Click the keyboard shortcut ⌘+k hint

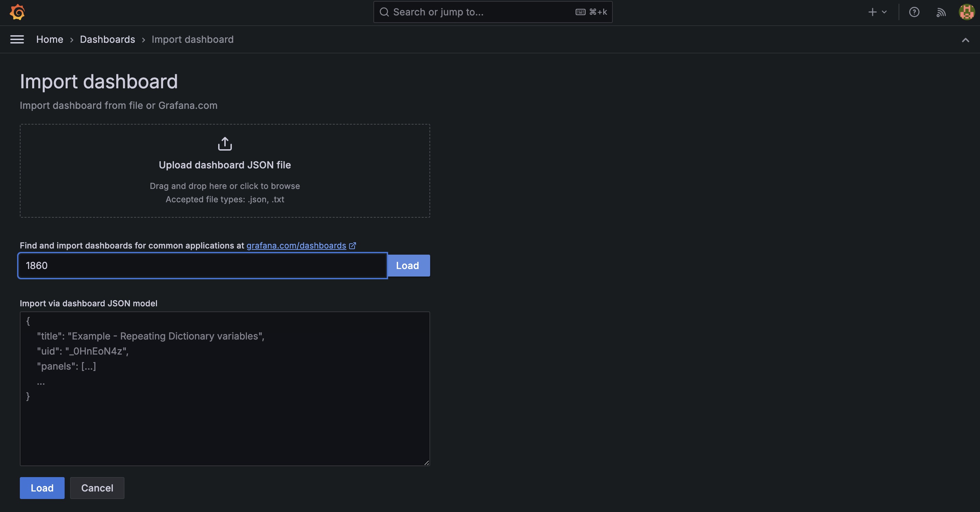tap(591, 12)
